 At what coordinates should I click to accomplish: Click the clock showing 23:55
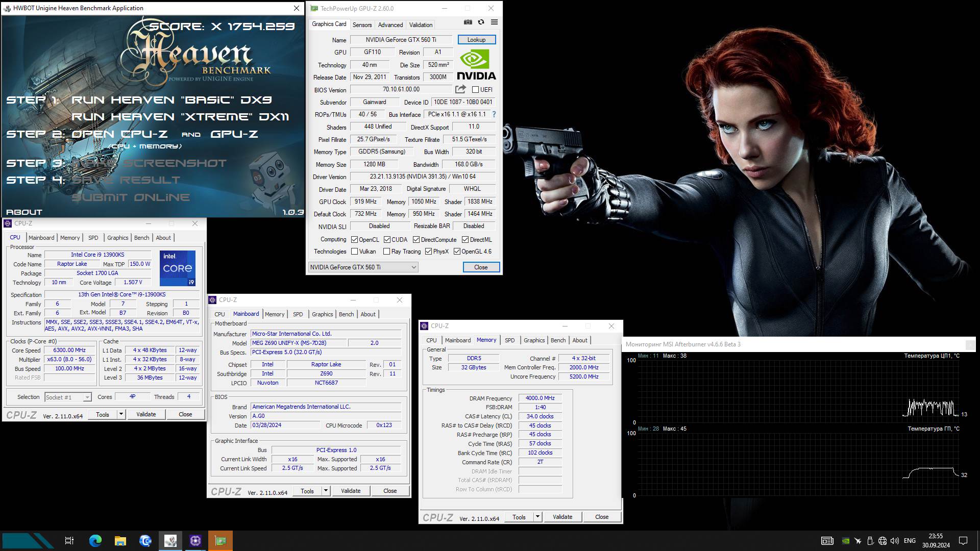pyautogui.click(x=936, y=536)
